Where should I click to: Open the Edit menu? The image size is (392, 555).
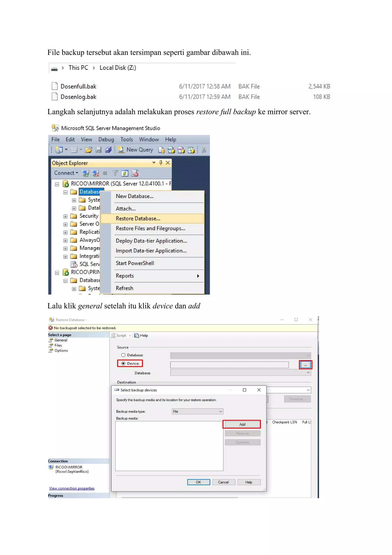pos(70,139)
